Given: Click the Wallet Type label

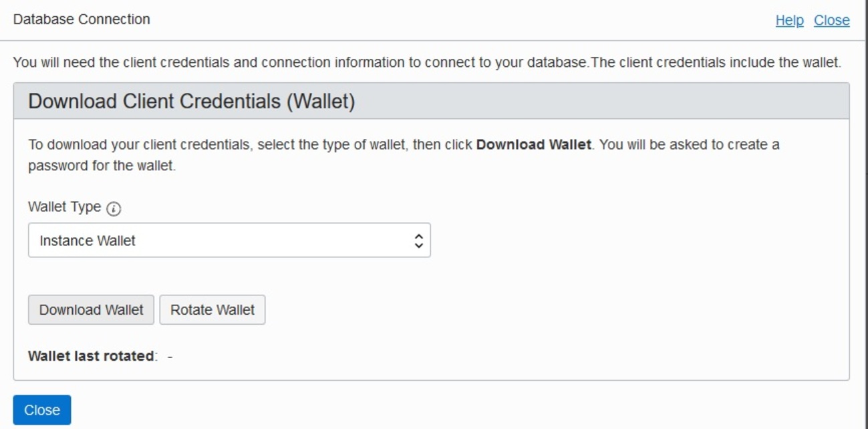Looking at the screenshot, I should (x=64, y=207).
